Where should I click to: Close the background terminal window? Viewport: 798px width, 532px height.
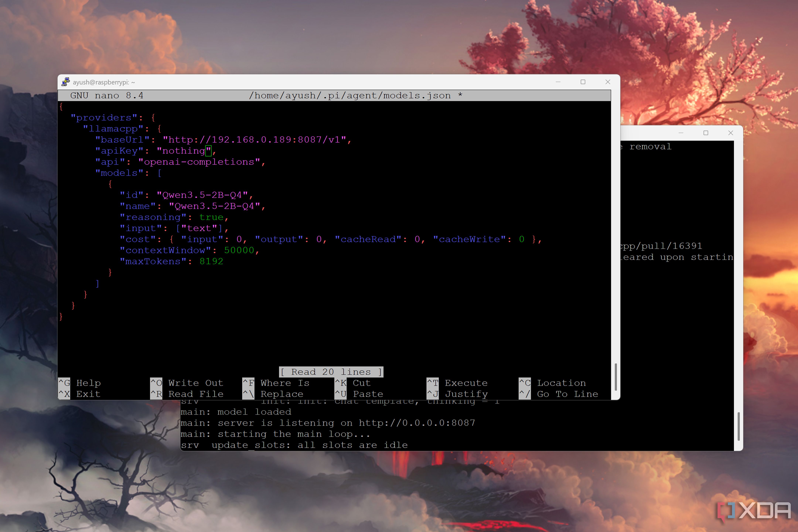(x=731, y=133)
